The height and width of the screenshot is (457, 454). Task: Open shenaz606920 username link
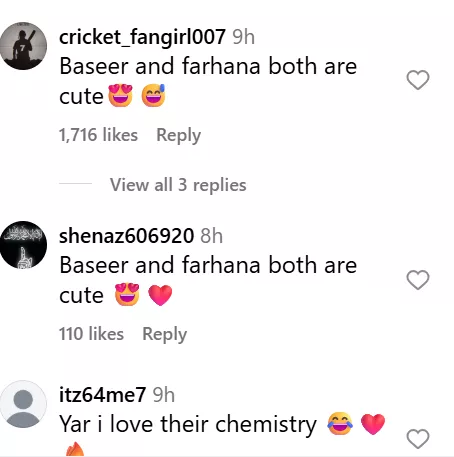(x=126, y=236)
